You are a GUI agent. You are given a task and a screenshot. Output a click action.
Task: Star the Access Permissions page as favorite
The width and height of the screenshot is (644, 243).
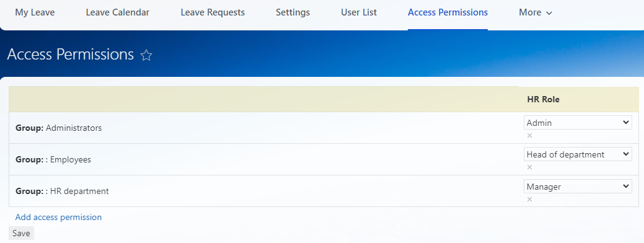tap(146, 55)
